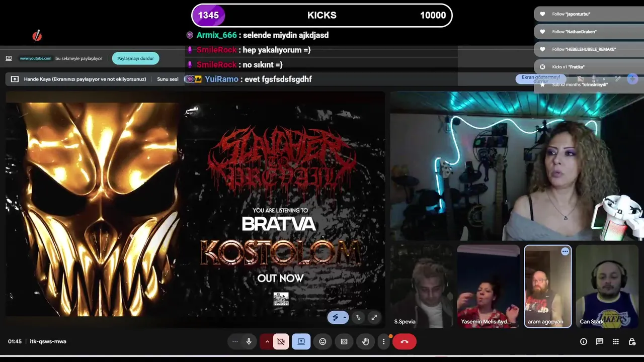Screen dimensions: 644x362
Task: Select the aram agopyan participant tile
Action: click(547, 286)
